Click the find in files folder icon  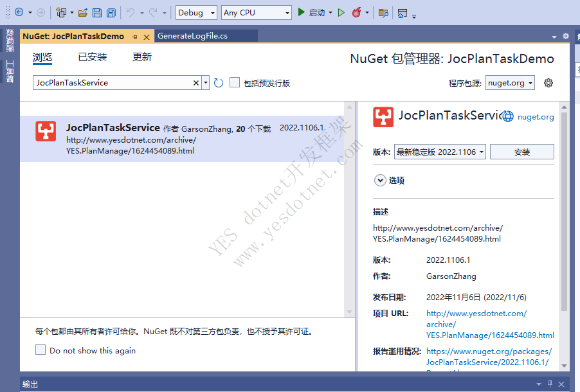(384, 13)
